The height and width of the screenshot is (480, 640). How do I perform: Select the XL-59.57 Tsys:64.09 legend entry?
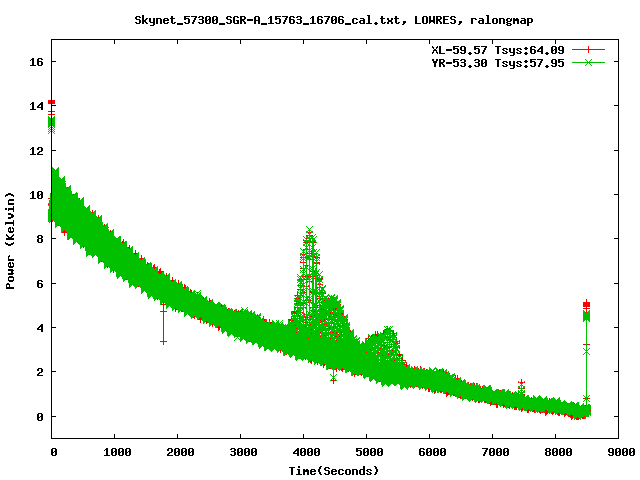point(498,50)
